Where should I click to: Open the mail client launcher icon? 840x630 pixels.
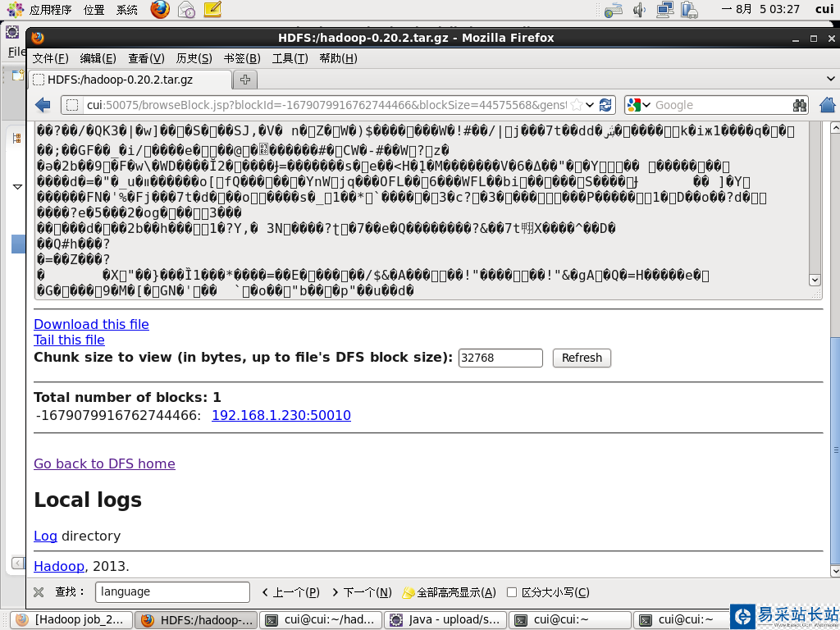186,9
